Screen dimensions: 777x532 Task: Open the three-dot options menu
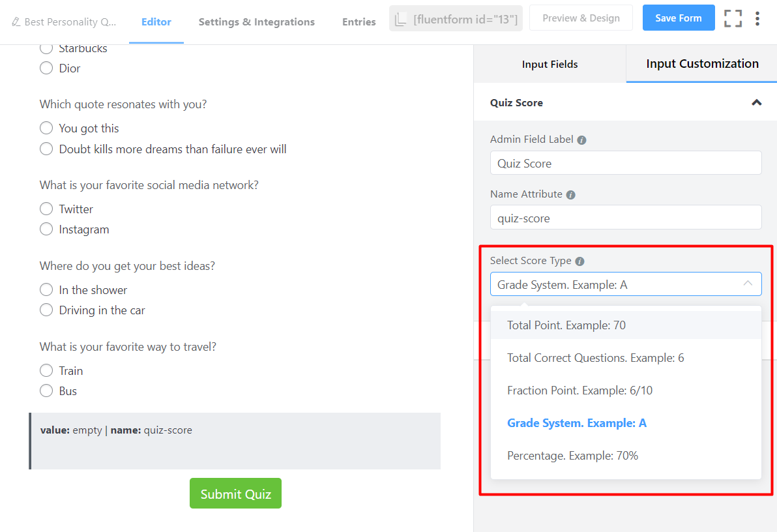pos(757,18)
